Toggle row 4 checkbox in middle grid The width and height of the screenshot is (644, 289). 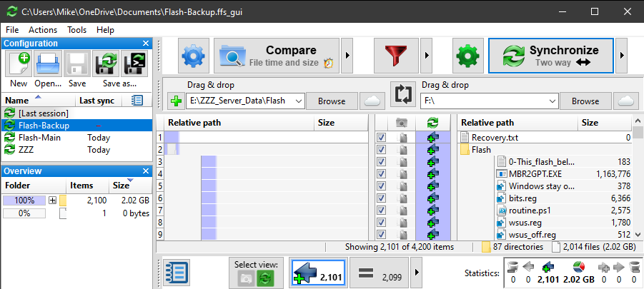coord(381,174)
